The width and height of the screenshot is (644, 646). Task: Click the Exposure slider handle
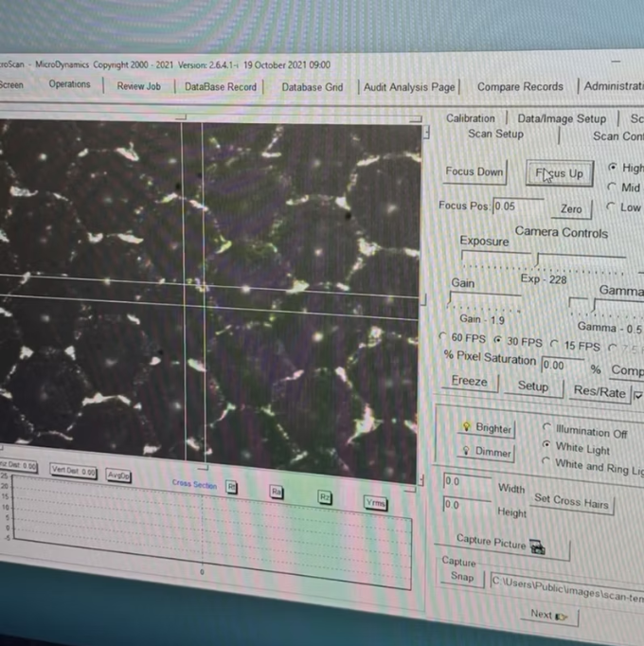point(536,258)
